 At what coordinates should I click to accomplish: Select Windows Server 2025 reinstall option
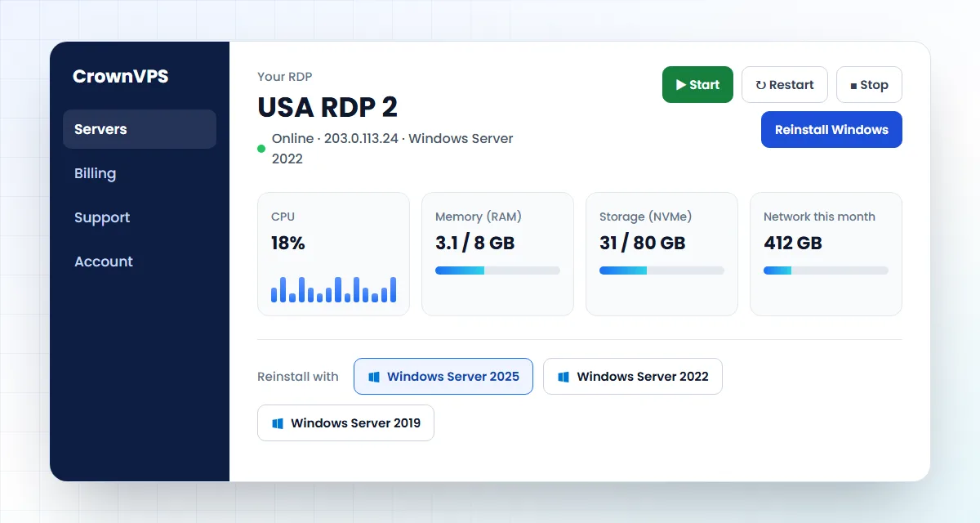(x=443, y=376)
